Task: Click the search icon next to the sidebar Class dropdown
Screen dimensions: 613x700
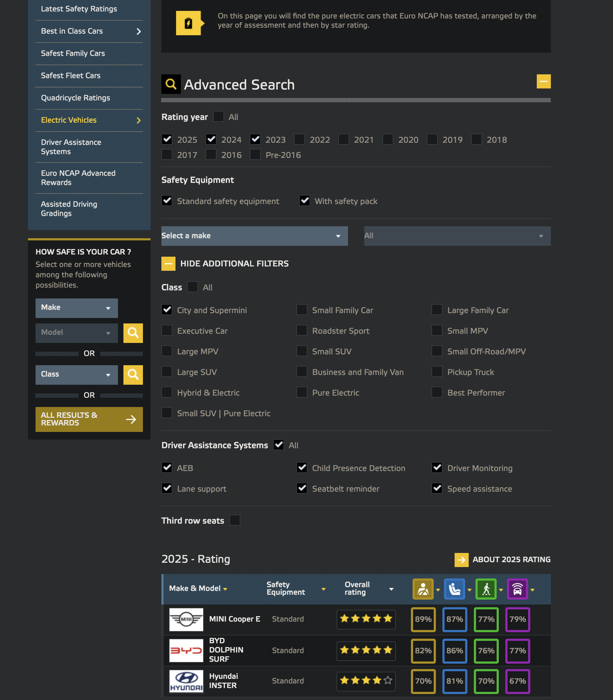Action: coord(133,375)
